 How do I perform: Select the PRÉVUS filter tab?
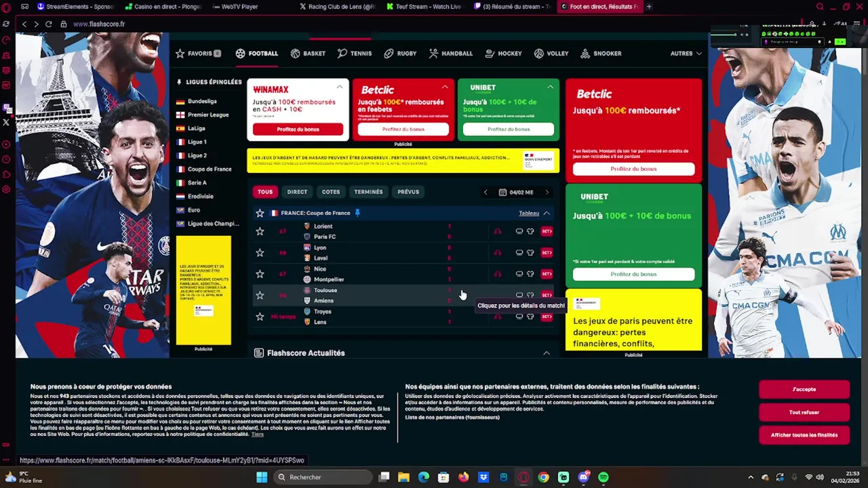coord(408,192)
